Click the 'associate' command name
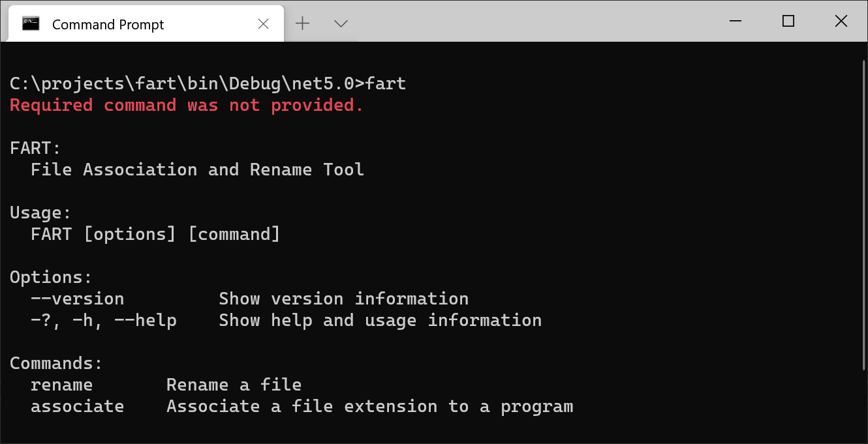The height and width of the screenshot is (444, 868). pos(77,406)
